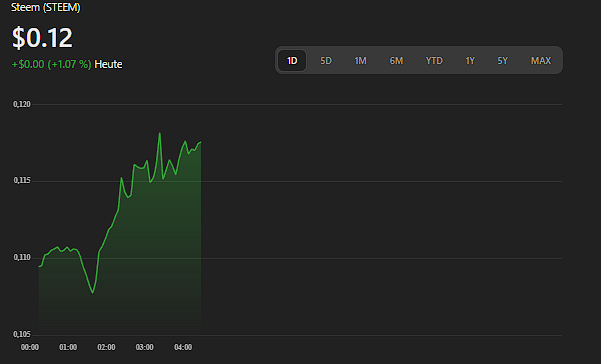Click the 03:00 time axis label
Screen dimensions: 601x364
[x=145, y=347]
